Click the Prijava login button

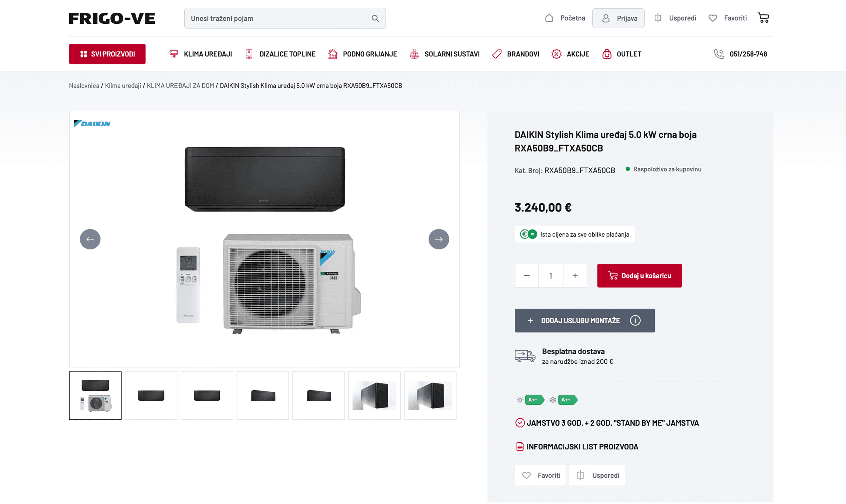(618, 18)
